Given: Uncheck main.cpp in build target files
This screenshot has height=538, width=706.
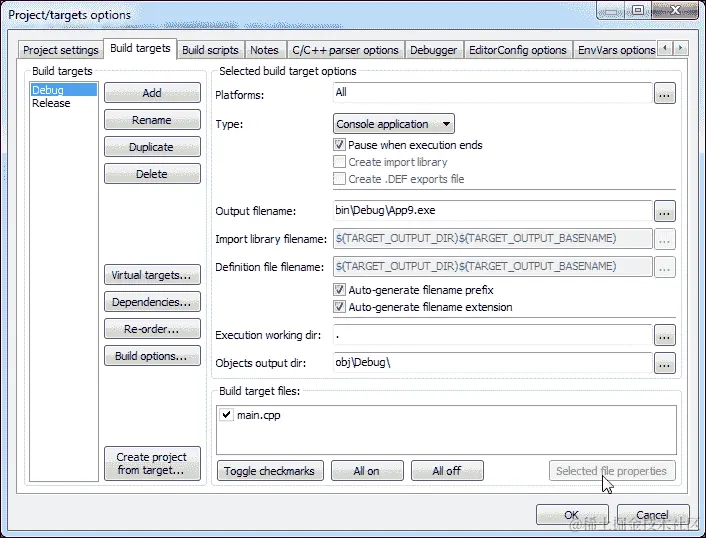Looking at the screenshot, I should [x=226, y=414].
